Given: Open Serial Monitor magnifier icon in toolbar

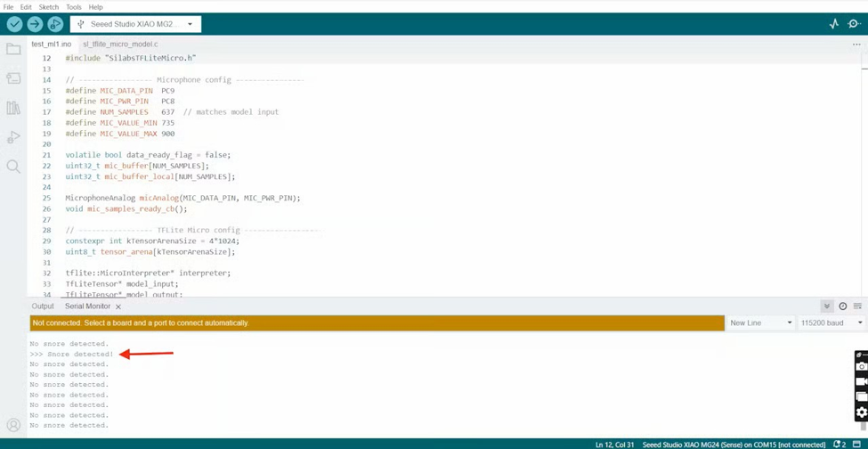Looking at the screenshot, I should (x=855, y=24).
